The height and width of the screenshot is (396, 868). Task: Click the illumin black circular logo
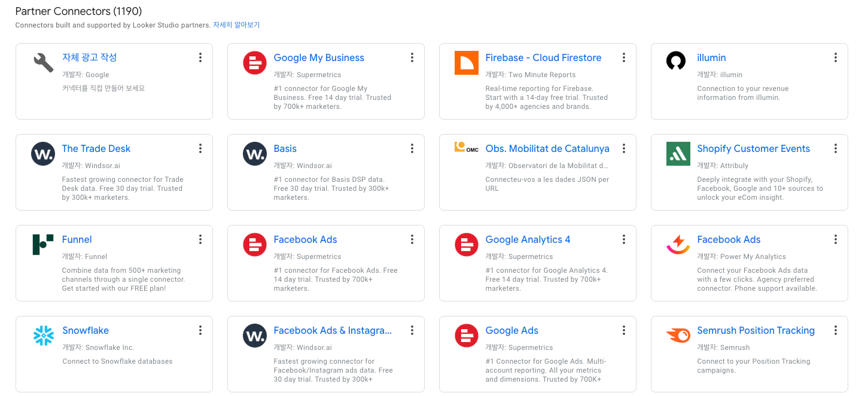click(x=676, y=61)
